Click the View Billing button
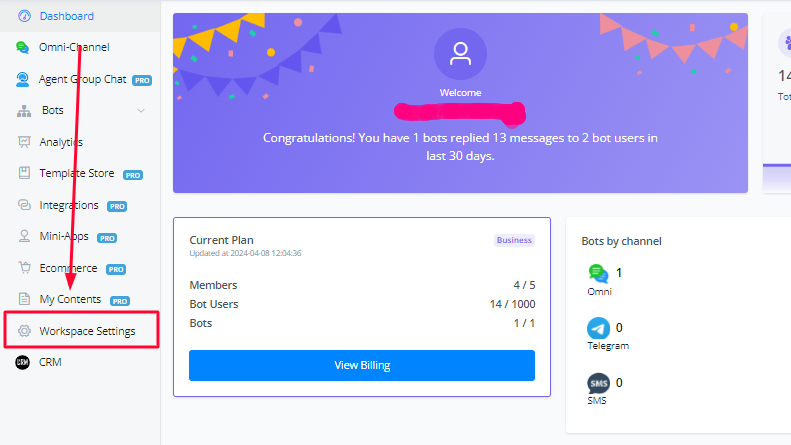 tap(362, 365)
